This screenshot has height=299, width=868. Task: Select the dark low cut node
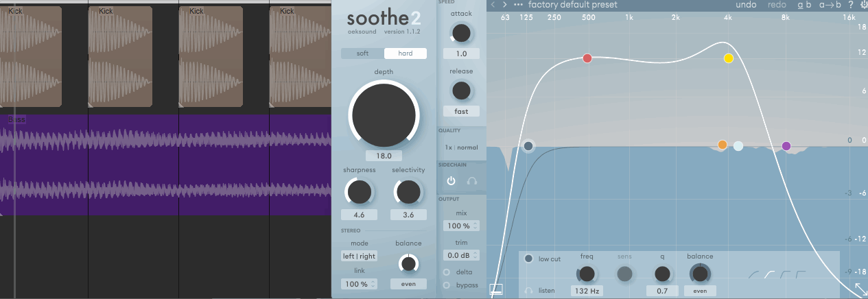point(528,145)
